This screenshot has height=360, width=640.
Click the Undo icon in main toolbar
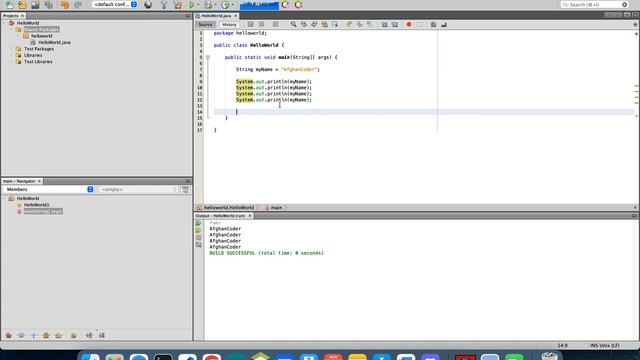point(64,4)
